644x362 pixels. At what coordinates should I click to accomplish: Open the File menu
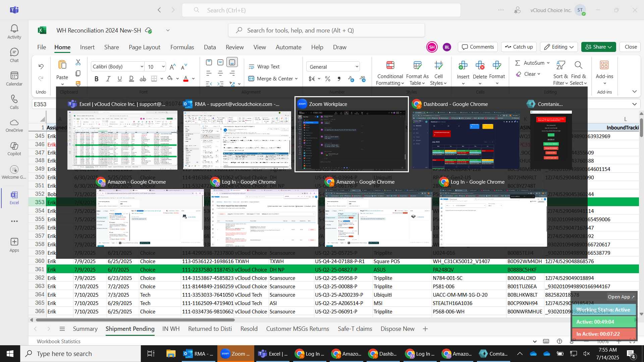[x=42, y=47]
